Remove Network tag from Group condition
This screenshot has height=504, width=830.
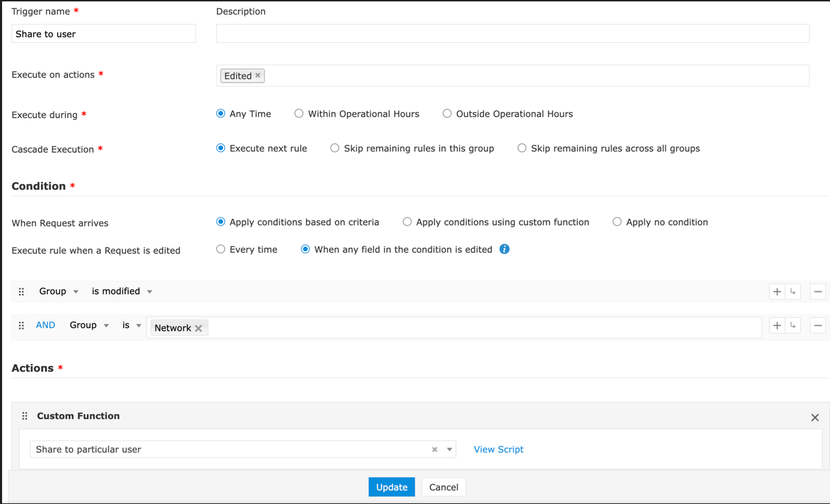[198, 328]
